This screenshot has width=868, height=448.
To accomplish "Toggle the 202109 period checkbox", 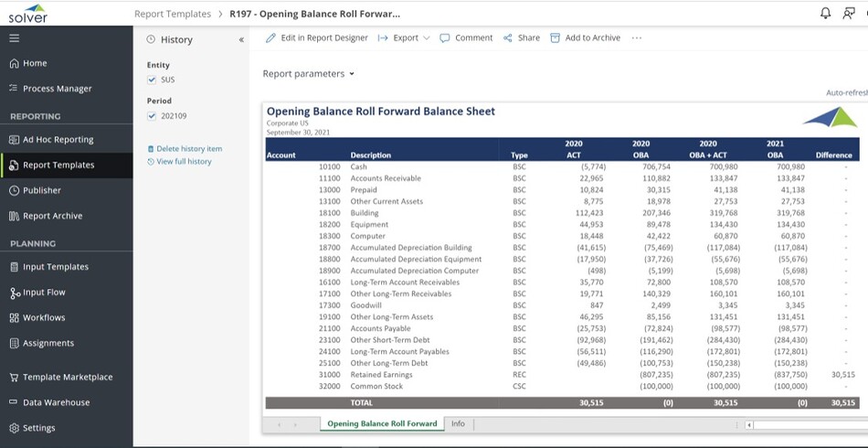I will tap(152, 115).
